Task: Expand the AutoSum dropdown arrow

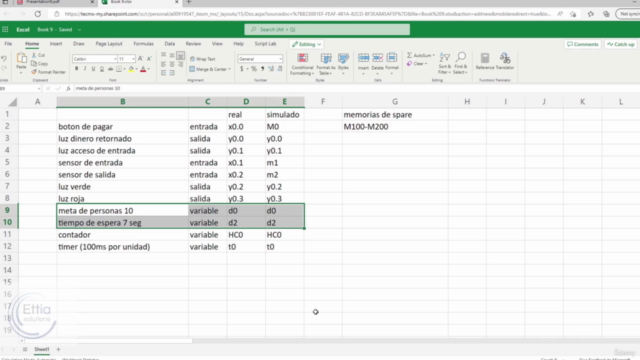Action: point(433,56)
